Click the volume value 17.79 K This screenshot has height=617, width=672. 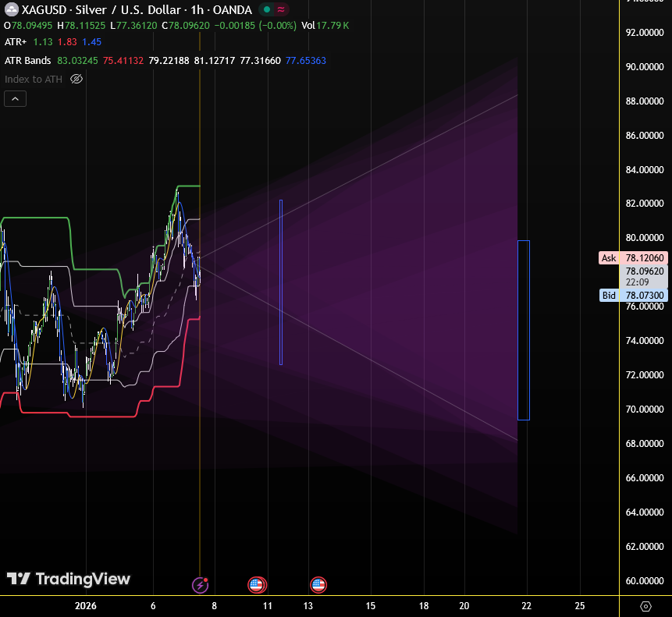[332, 26]
